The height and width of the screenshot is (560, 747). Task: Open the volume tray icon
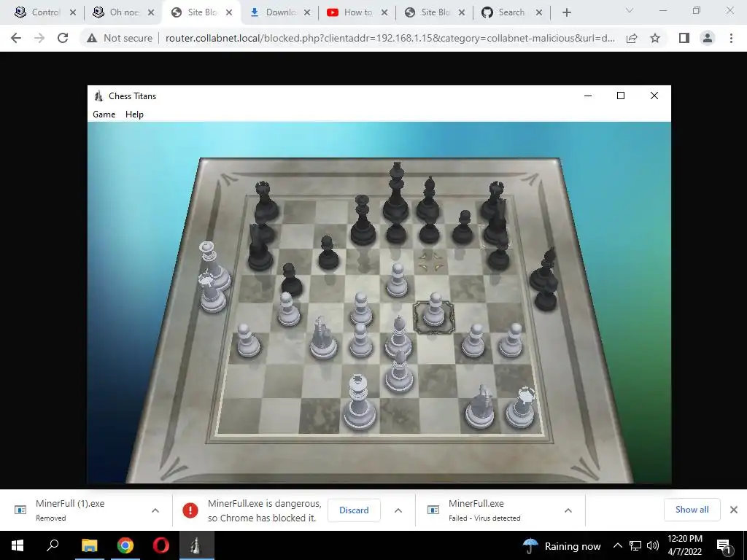coord(653,545)
